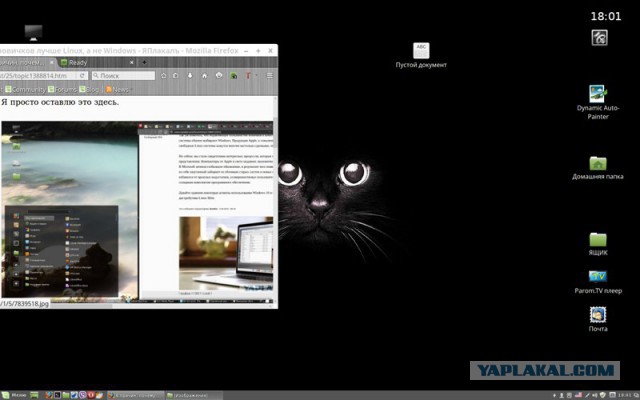Open the file manager panel launcher

[66, 395]
